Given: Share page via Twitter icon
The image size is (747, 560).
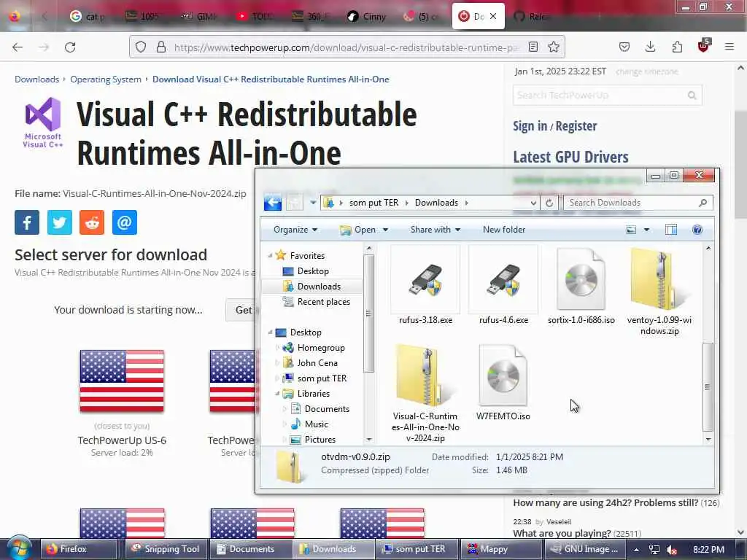Looking at the screenshot, I should tap(60, 222).
